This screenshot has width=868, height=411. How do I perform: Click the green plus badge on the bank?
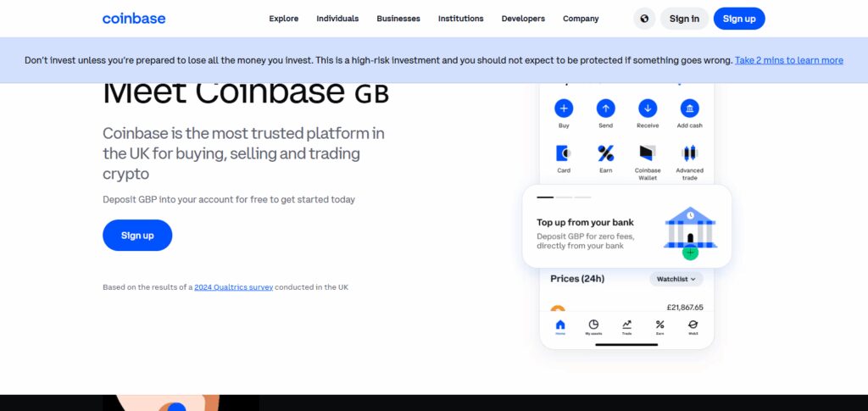tap(690, 253)
